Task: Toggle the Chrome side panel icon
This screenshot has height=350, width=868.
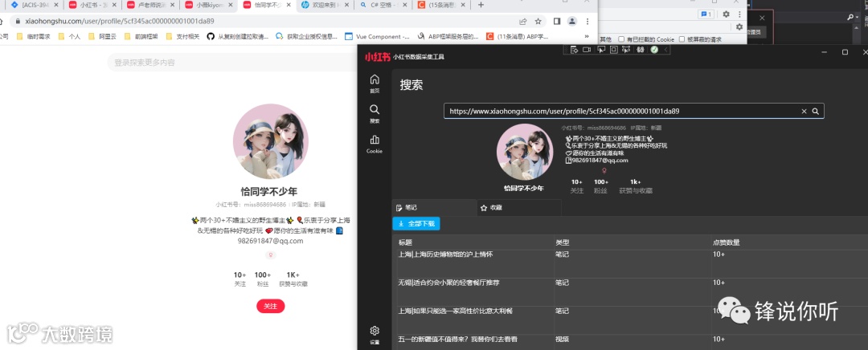Action: click(557, 22)
